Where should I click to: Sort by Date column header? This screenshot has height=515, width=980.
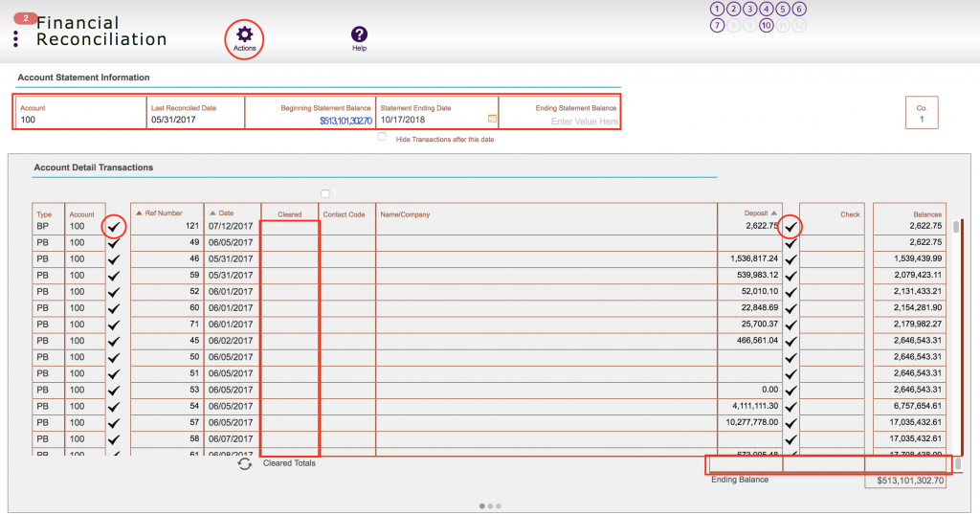tap(226, 213)
